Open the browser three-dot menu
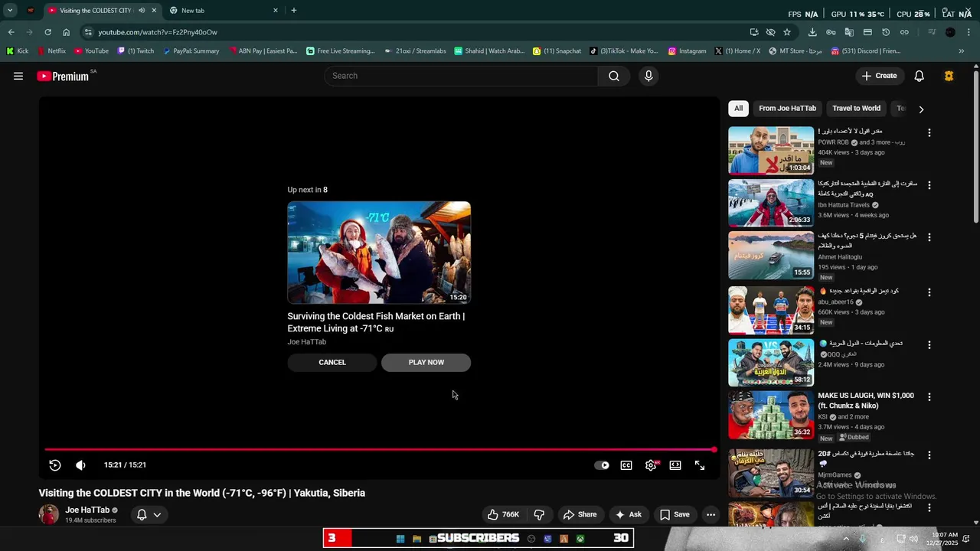 click(x=969, y=32)
